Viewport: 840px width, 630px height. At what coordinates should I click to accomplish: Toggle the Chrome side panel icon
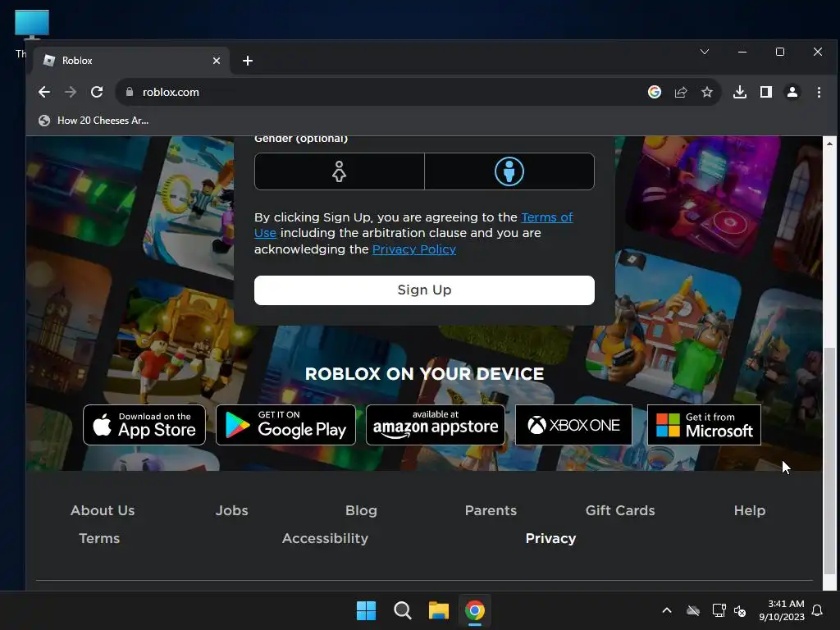(766, 92)
